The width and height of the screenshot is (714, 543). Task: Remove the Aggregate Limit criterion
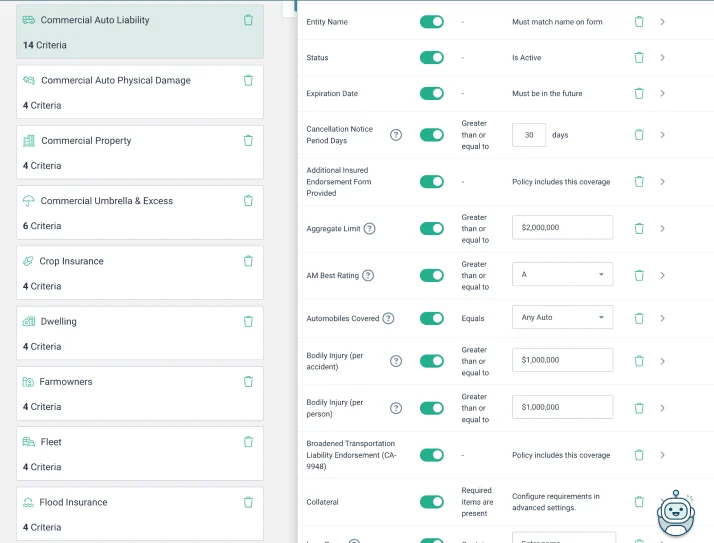[x=639, y=229]
